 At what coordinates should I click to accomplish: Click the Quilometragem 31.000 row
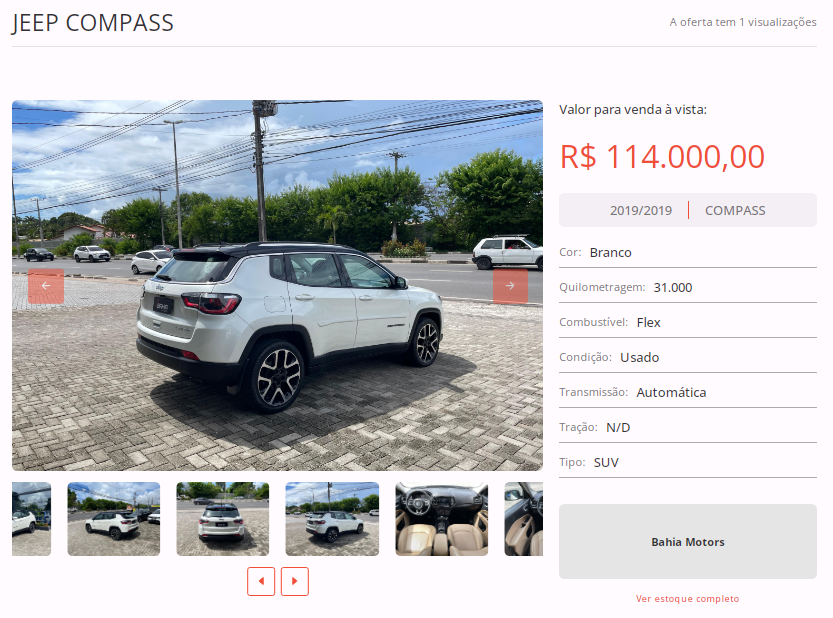coord(687,287)
